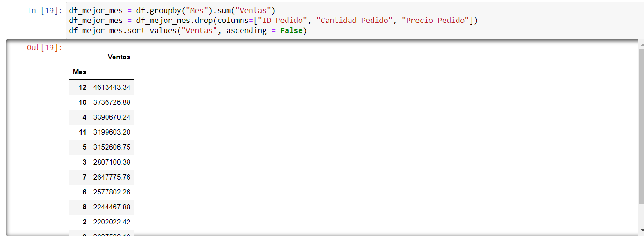The height and width of the screenshot is (237, 644).
Task: Click the False keyword in the code
Action: pos(291,31)
